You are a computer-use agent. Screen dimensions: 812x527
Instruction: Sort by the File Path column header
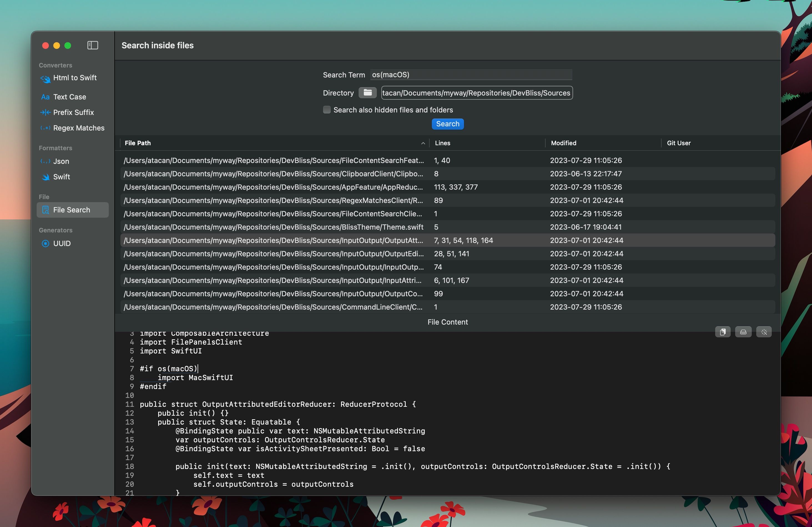point(274,143)
